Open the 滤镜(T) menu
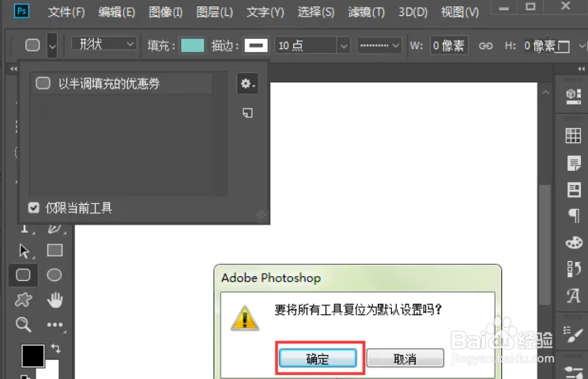The height and width of the screenshot is (379, 588). click(367, 13)
